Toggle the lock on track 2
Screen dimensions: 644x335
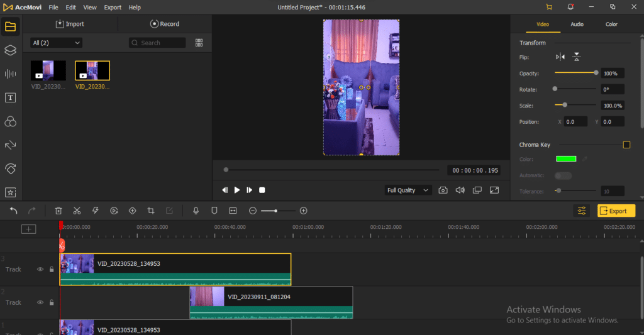pos(52,302)
